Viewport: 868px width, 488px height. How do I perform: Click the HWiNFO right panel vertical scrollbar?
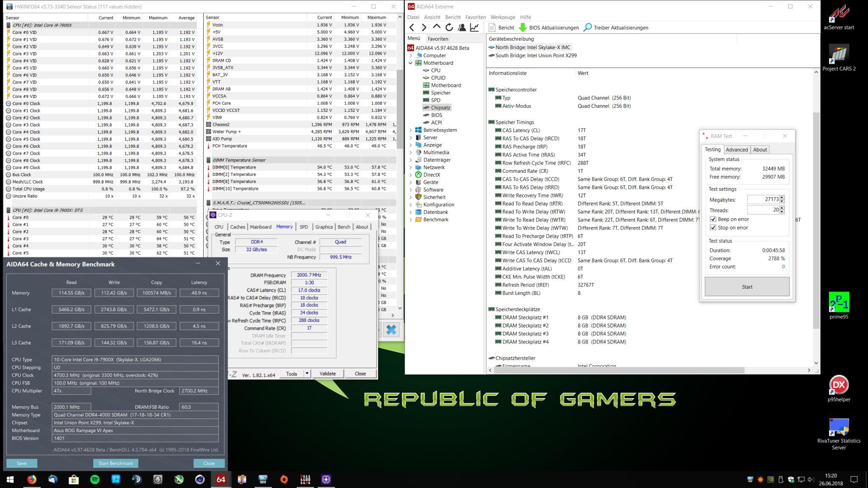[399, 109]
